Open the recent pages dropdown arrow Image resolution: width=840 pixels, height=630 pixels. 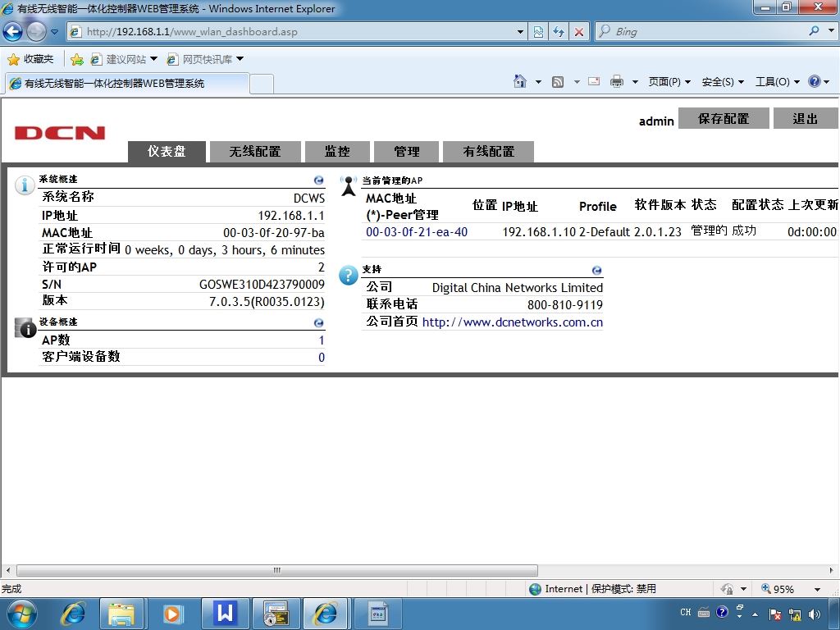(54, 32)
